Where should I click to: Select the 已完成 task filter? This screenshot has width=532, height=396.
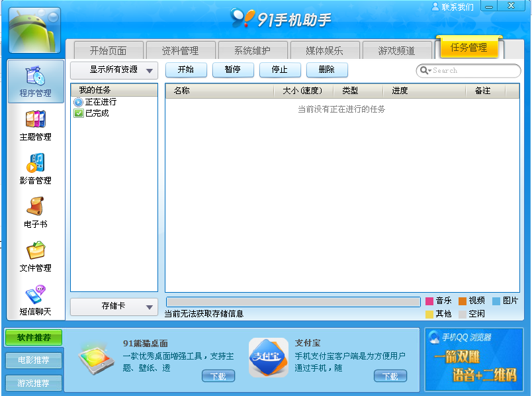click(96, 113)
